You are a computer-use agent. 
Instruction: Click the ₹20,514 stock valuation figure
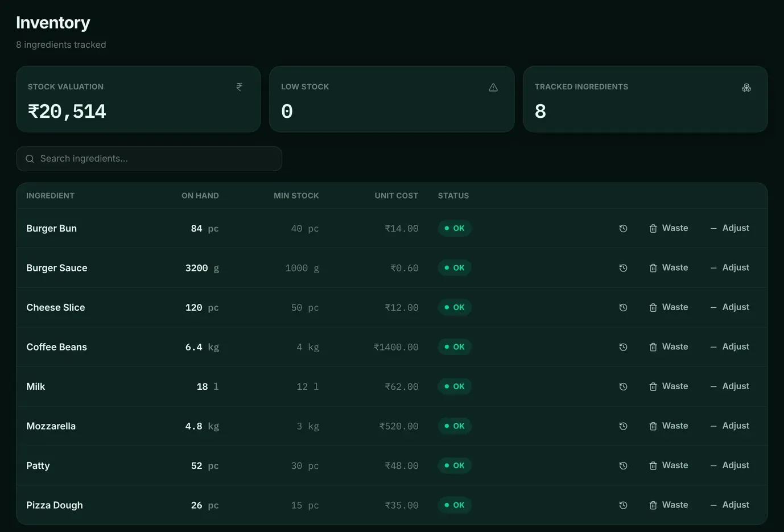(67, 112)
